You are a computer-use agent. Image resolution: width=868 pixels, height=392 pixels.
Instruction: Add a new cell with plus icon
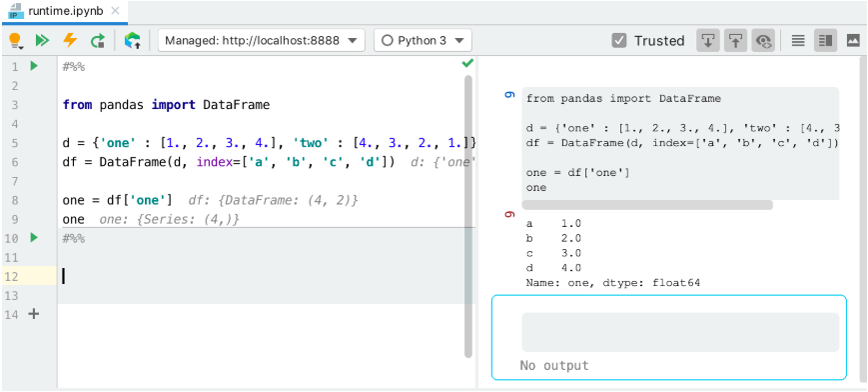[x=34, y=314]
